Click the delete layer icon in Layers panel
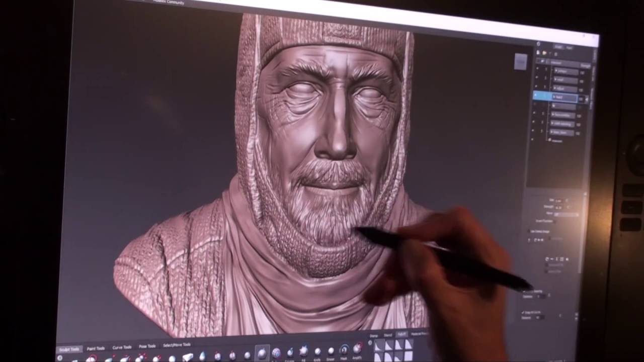The width and height of the screenshot is (644, 362). (555, 54)
